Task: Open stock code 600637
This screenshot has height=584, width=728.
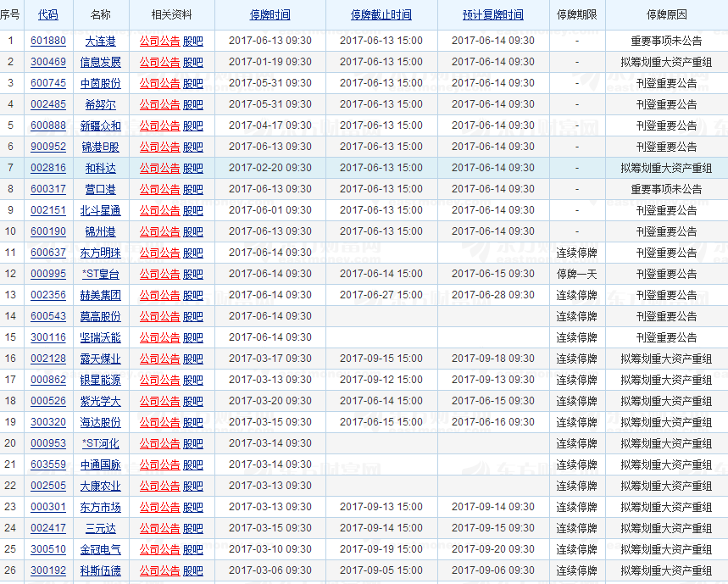Action: point(48,253)
